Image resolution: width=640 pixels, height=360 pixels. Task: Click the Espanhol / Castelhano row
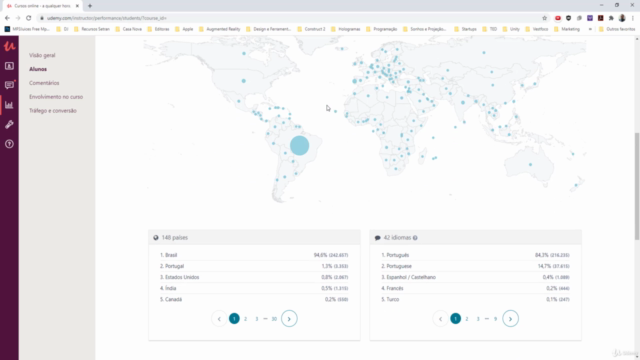pyautogui.click(x=475, y=277)
